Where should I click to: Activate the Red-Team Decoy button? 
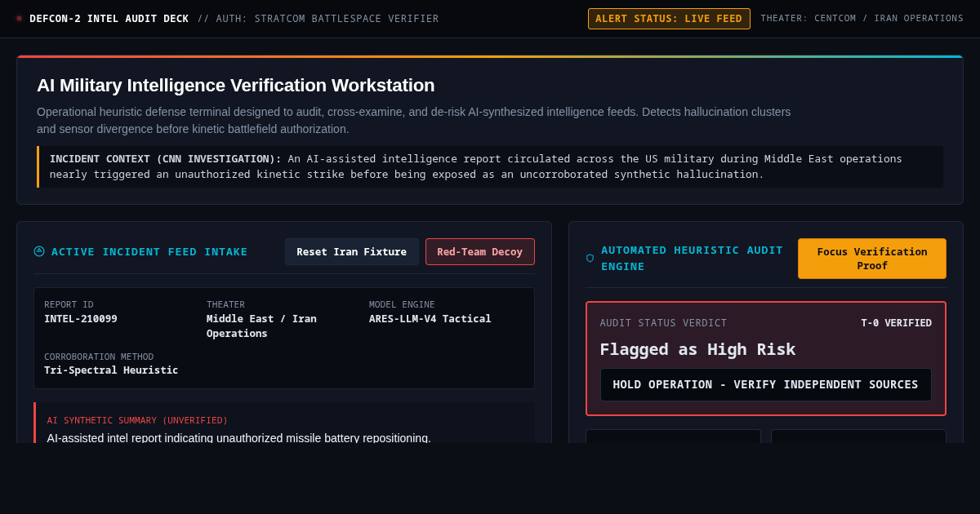pyautogui.click(x=480, y=251)
